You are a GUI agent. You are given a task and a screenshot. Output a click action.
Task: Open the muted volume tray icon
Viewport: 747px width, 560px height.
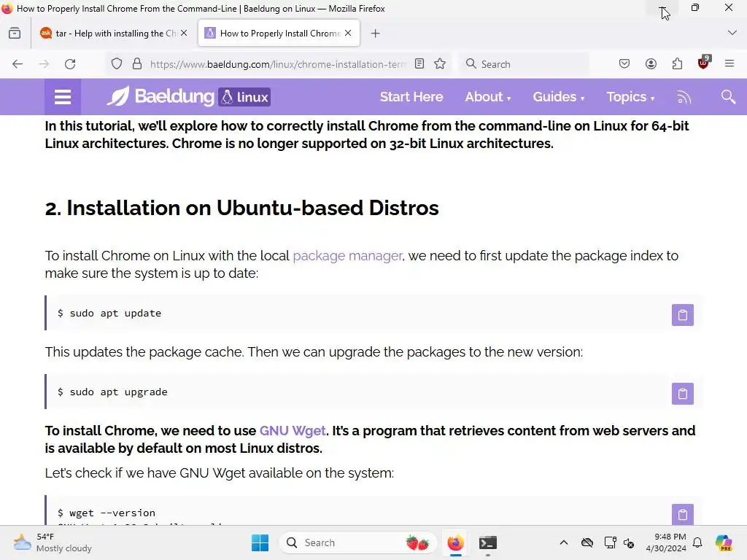click(629, 542)
